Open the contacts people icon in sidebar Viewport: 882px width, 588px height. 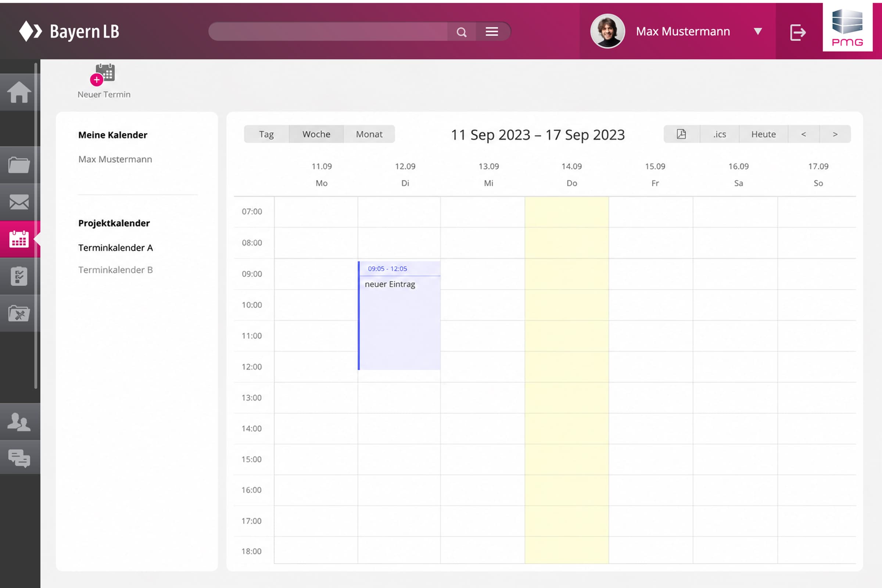[x=19, y=422]
